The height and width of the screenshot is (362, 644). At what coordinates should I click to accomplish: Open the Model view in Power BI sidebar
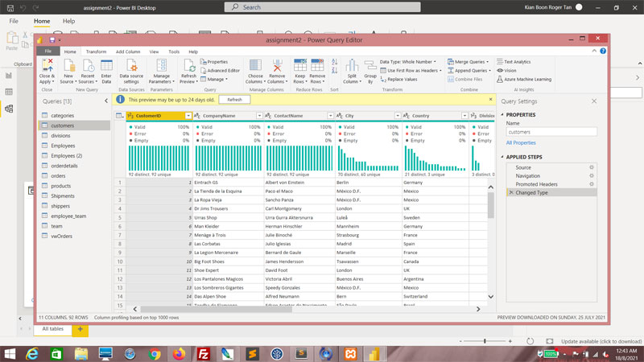(x=9, y=109)
